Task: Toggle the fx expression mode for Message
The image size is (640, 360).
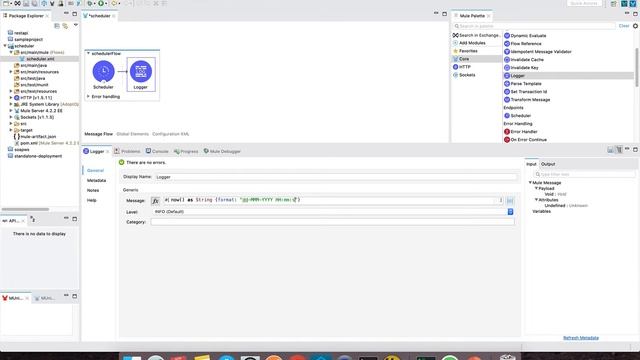Action: tap(155, 201)
